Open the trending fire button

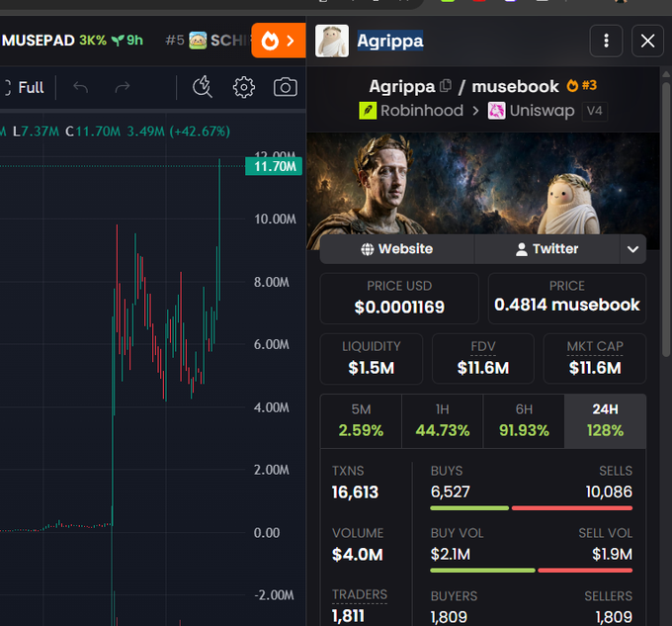279,41
